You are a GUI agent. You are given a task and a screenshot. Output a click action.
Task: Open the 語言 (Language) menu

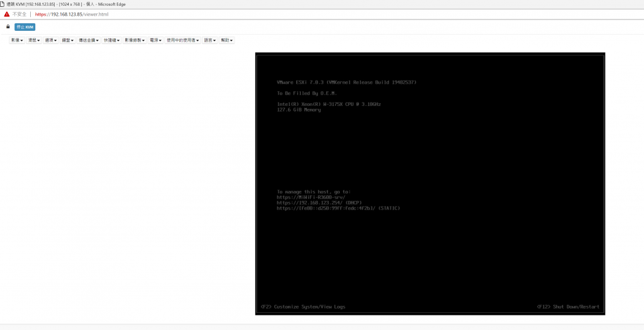[210, 40]
